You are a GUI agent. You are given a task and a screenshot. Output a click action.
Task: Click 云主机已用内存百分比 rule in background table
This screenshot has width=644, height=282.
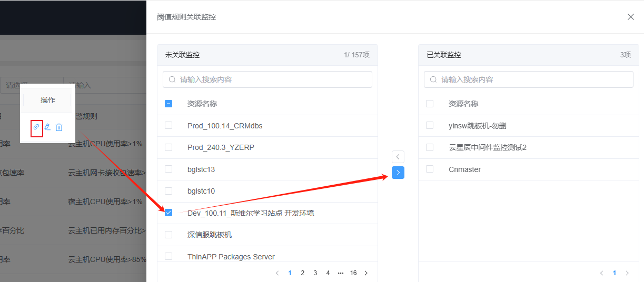click(107, 230)
